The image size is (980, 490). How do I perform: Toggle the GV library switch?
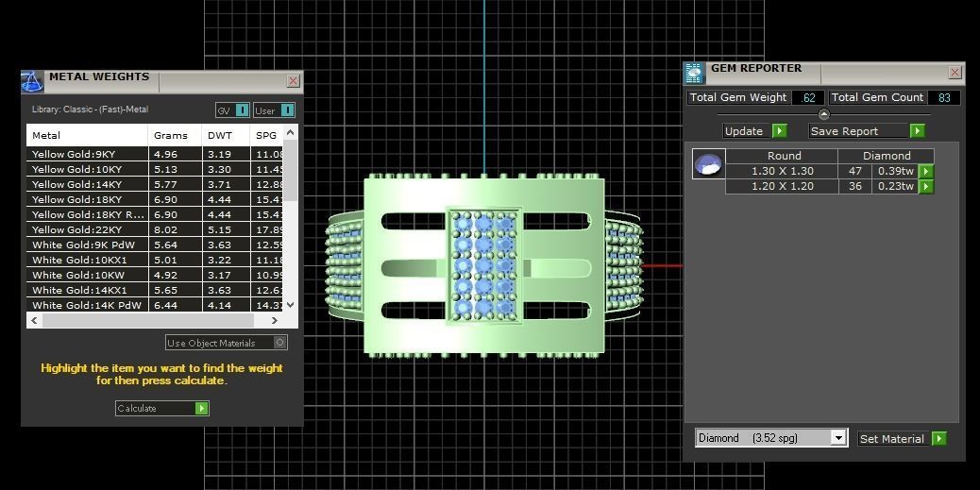coord(243,110)
